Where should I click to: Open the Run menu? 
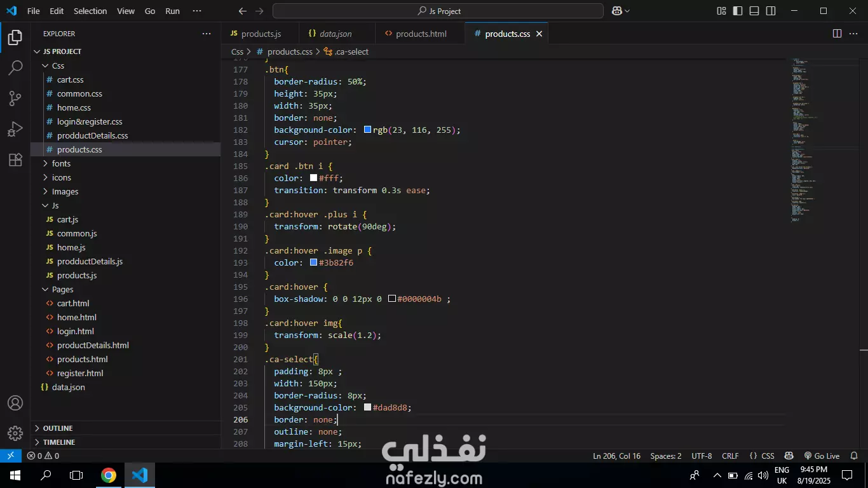172,11
